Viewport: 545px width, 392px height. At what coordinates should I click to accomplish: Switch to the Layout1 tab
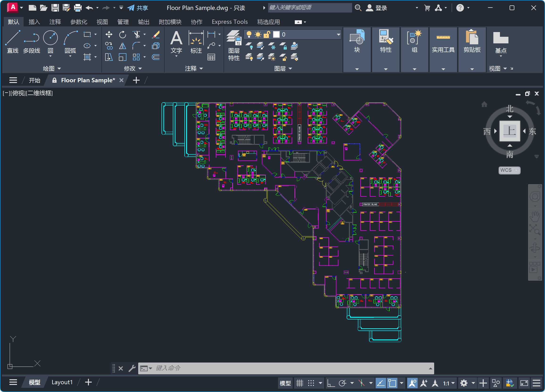[x=62, y=382]
